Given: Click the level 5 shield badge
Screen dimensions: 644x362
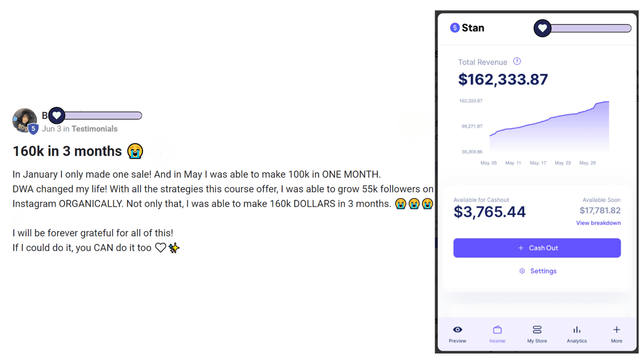Looking at the screenshot, I should click(x=33, y=129).
